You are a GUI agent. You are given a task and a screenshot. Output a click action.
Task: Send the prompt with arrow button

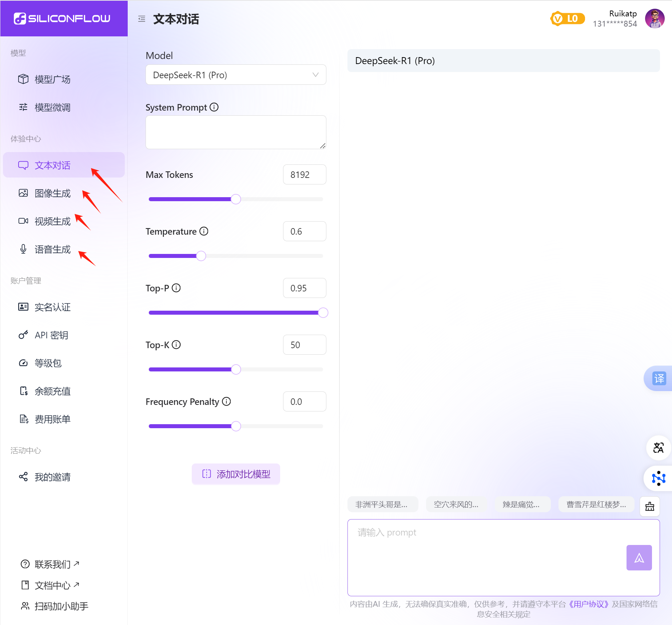point(639,558)
